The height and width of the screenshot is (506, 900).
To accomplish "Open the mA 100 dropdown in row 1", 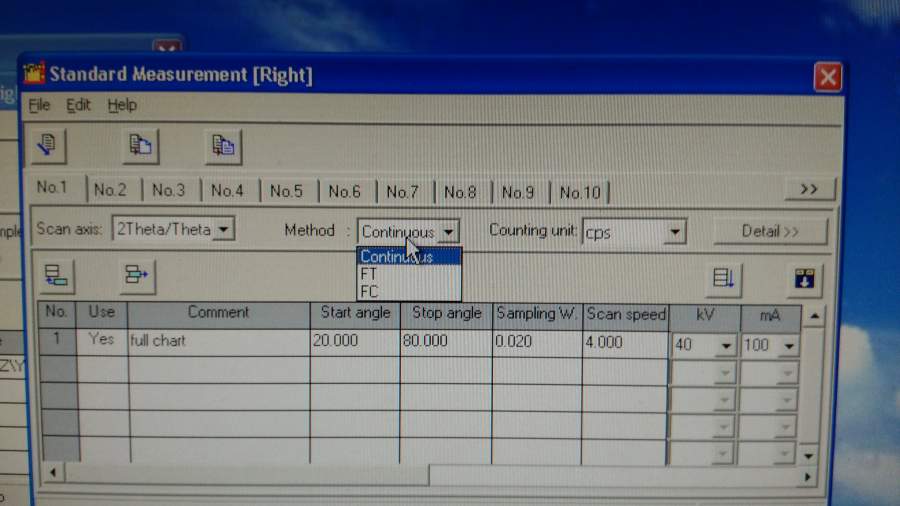I will (x=789, y=345).
